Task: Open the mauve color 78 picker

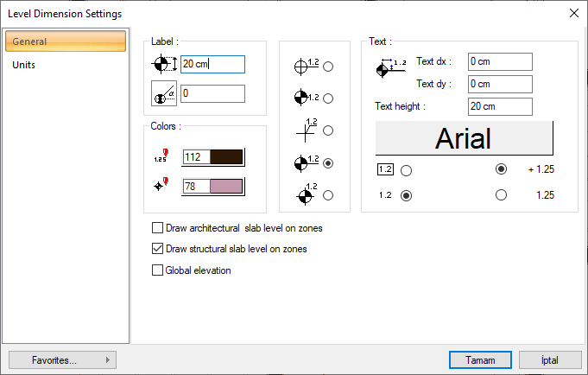Action: tap(213, 187)
